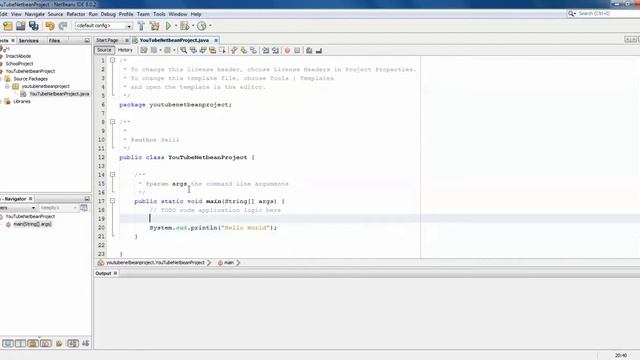Click the Build Project hammer icon
This screenshot has width=640, height=360.
pos(141,26)
